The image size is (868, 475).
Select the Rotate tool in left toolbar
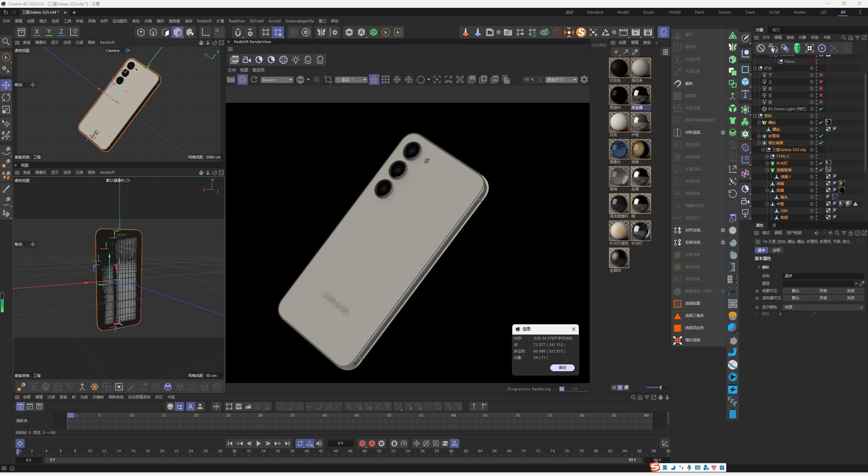tap(6, 97)
